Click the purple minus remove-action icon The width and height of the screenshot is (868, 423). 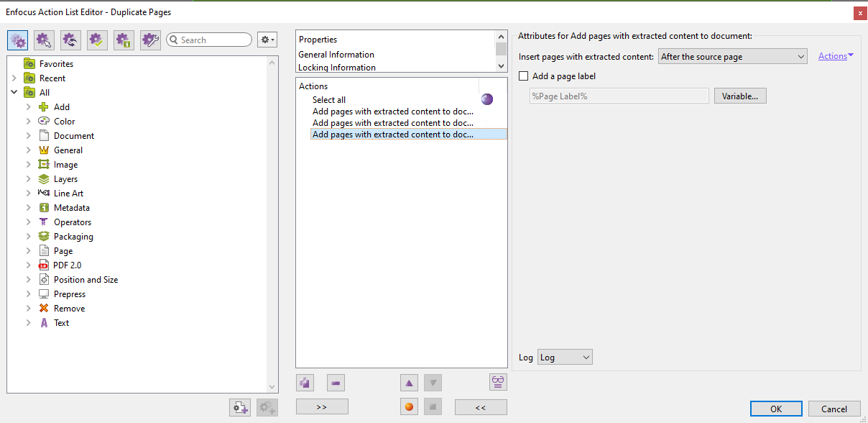tap(336, 383)
